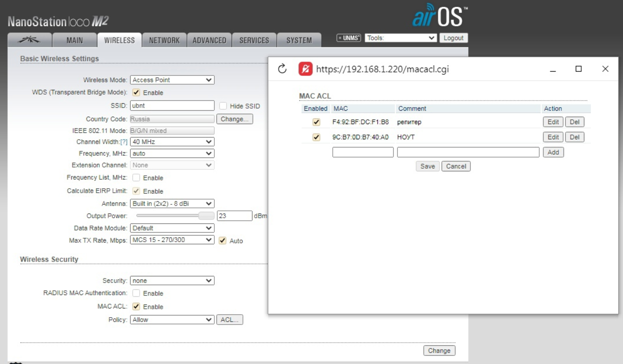The width and height of the screenshot is (623, 364).
Task: Open the Data Rate Module dropdown
Action: [x=172, y=228]
